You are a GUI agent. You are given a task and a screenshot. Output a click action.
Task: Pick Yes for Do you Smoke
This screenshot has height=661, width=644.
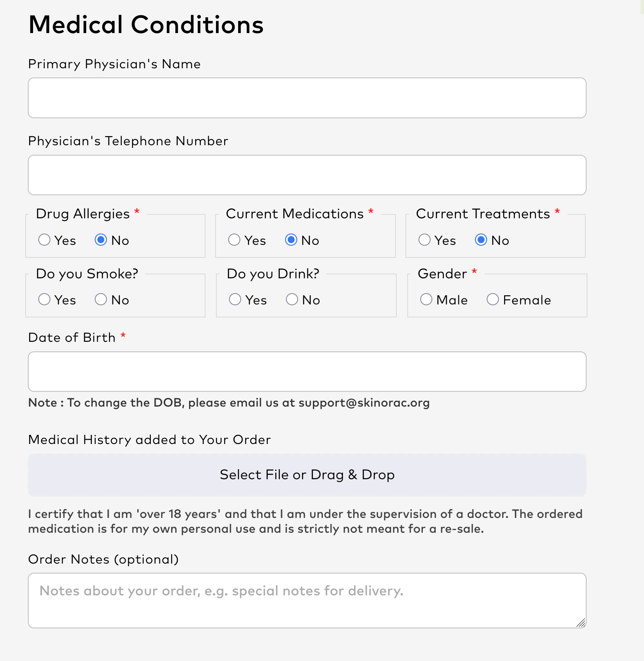pyautogui.click(x=44, y=300)
